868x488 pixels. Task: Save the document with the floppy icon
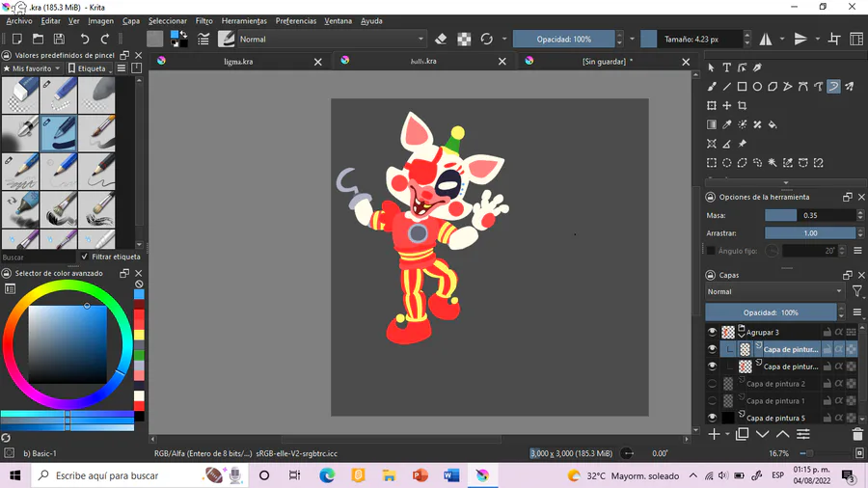coord(59,39)
